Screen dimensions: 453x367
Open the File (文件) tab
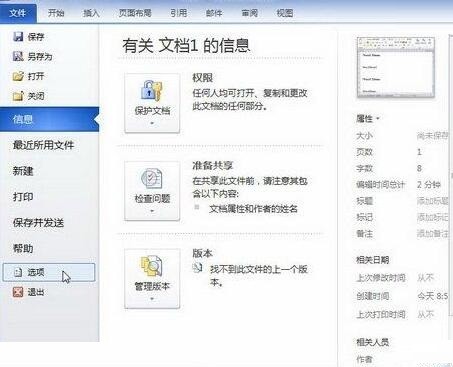[x=18, y=13]
